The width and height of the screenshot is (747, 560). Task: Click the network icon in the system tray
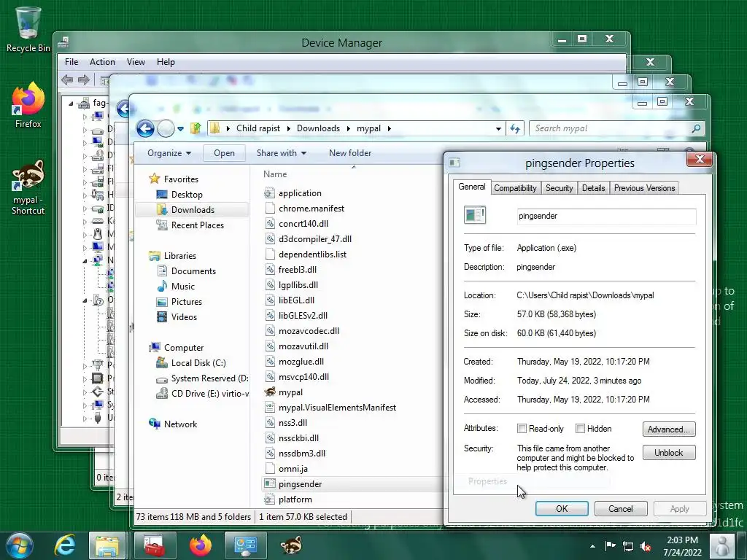coord(628,546)
